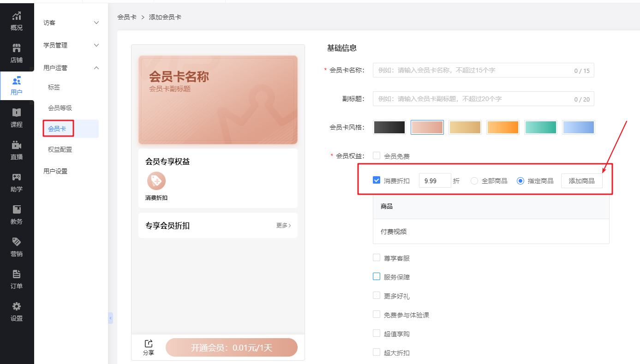The image size is (640, 364).
Task: Open the 课程 course icon
Action: [17, 113]
